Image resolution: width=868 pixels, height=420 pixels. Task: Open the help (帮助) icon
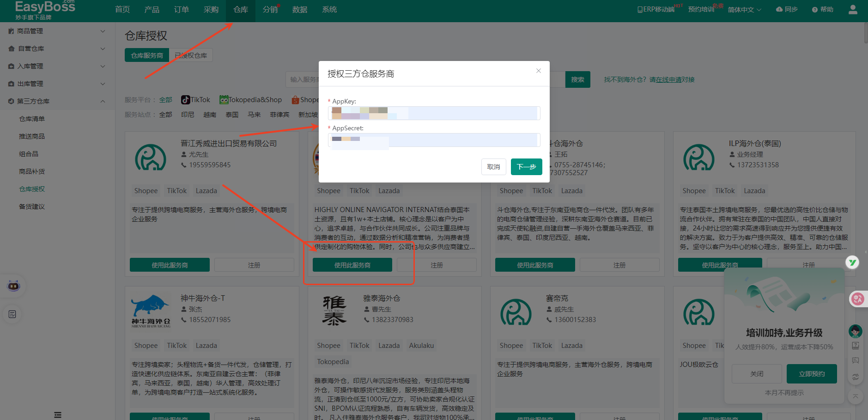point(822,9)
